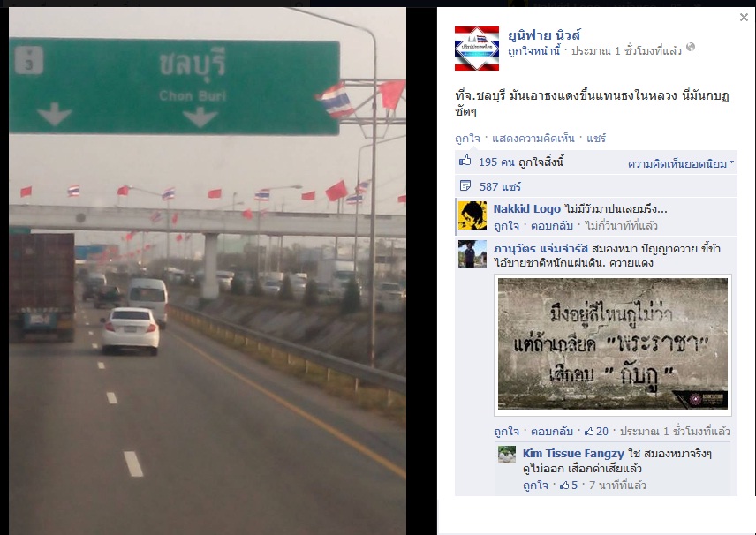
Task: Click ตอบกลับ on Nakkid Logo's comment
Action: (x=552, y=226)
